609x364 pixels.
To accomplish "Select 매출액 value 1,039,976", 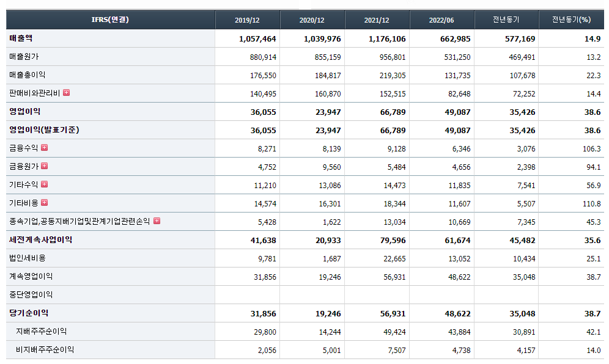I will (322, 39).
